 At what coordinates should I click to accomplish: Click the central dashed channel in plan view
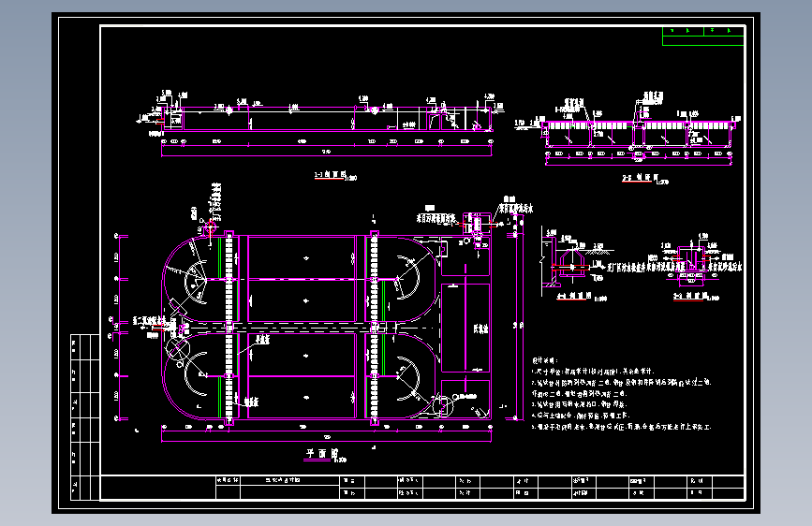(311, 328)
